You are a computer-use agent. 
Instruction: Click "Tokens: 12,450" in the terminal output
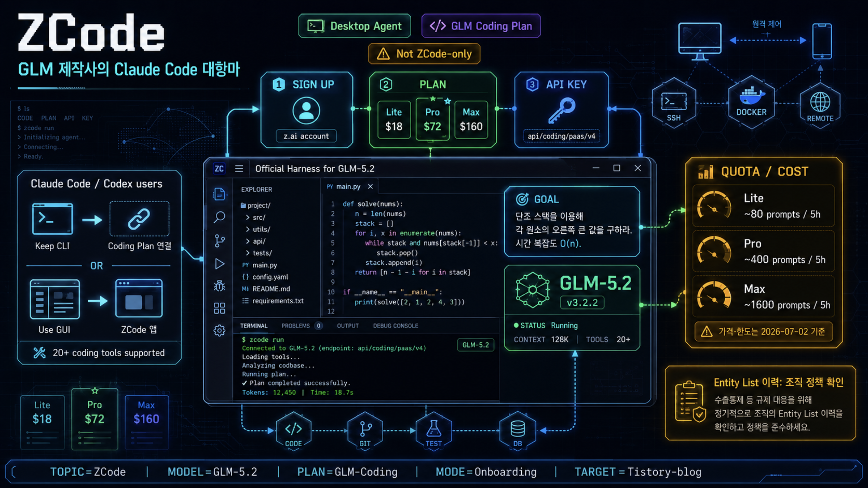coord(269,392)
